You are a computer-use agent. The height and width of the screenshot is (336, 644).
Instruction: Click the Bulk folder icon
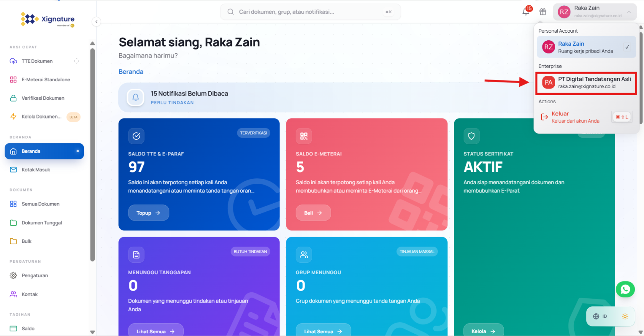coord(13,241)
